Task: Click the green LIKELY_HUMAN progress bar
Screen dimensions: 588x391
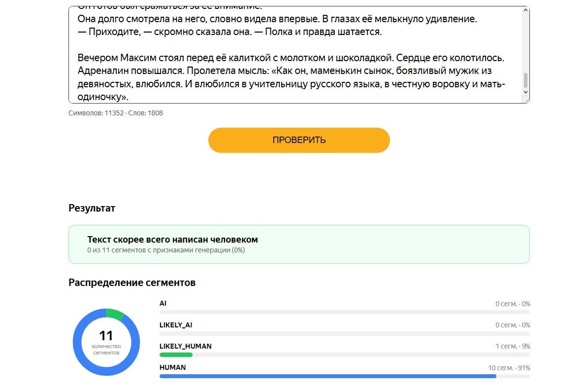Action: pyautogui.click(x=176, y=355)
